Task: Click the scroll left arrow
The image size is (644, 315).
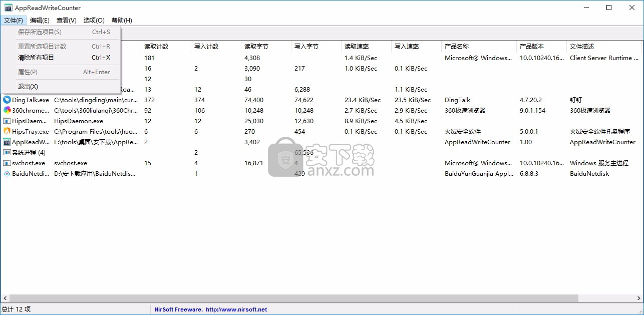Action: [4, 298]
